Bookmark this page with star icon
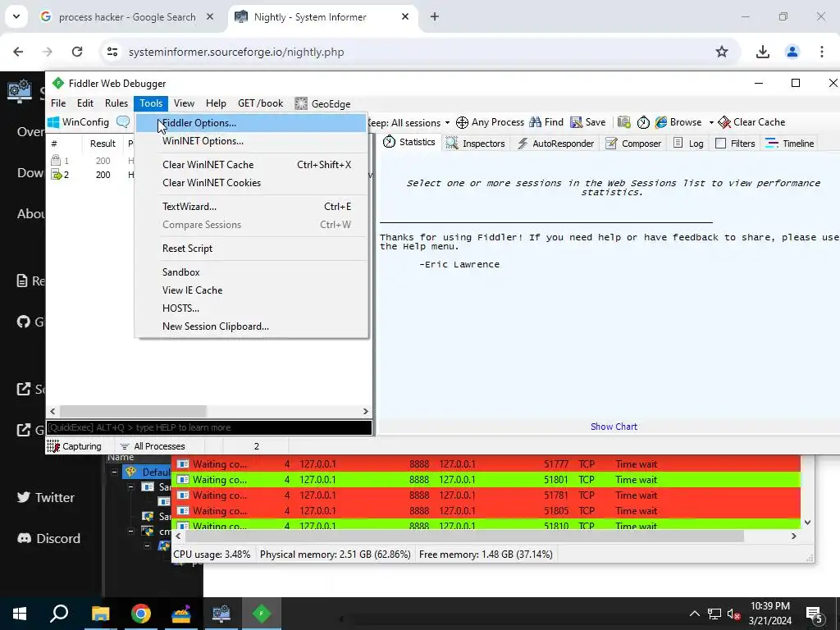This screenshot has width=840, height=630. (722, 52)
